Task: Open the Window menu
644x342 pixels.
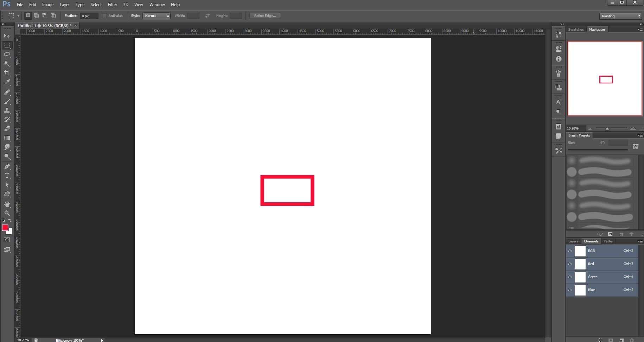Action: click(x=157, y=5)
